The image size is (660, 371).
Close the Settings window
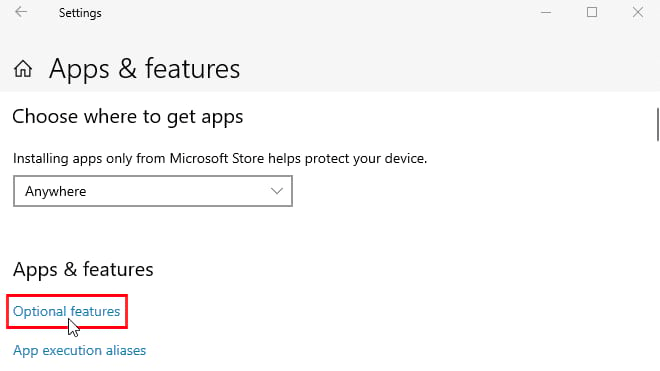tap(638, 12)
